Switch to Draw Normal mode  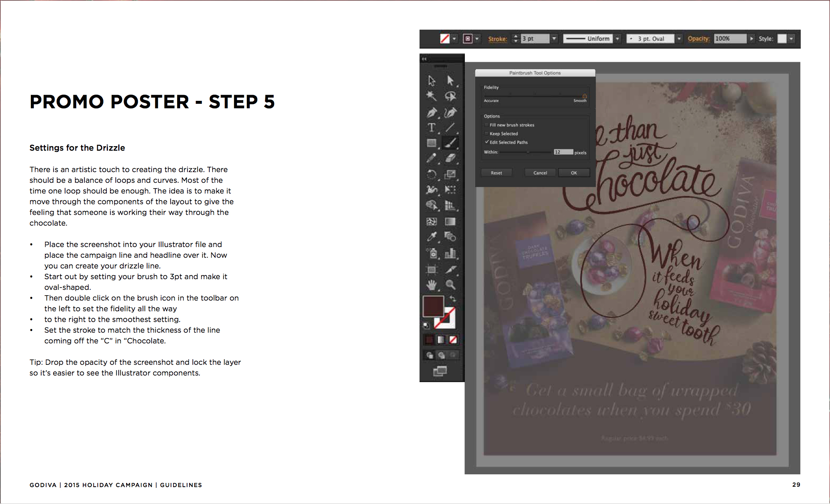[429, 355]
